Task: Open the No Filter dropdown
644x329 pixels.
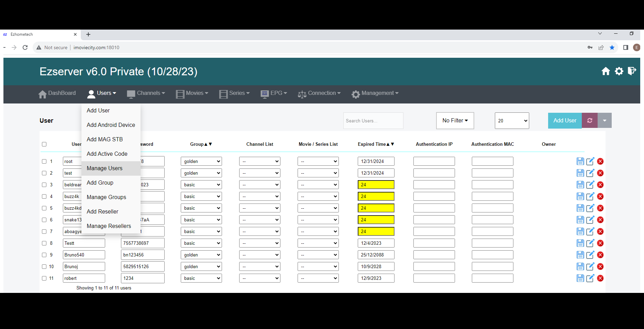Action: point(455,120)
